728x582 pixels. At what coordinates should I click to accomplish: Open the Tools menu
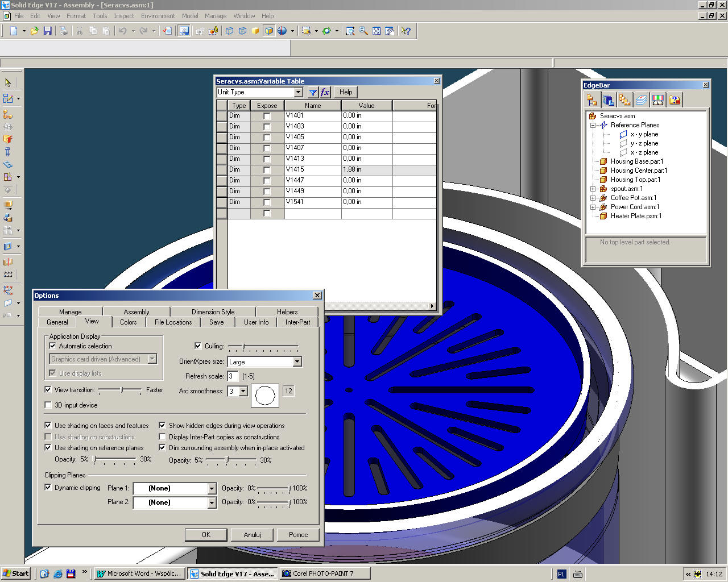coord(100,16)
